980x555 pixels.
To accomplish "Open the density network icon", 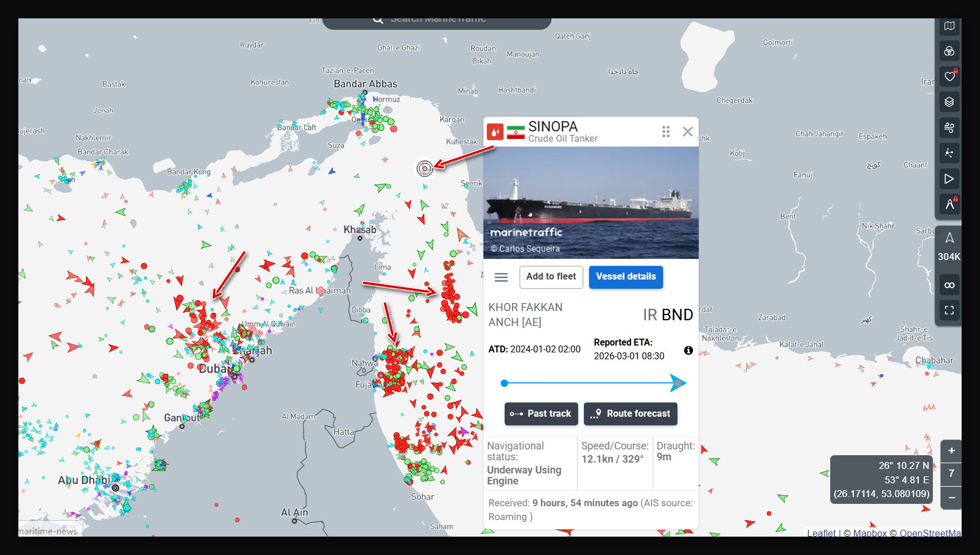I will coord(950,153).
